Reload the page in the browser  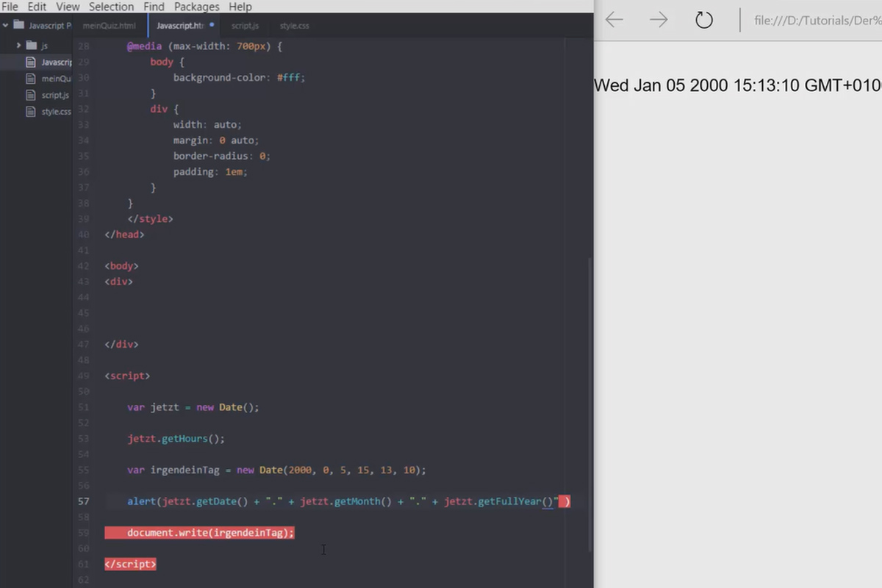coord(704,20)
